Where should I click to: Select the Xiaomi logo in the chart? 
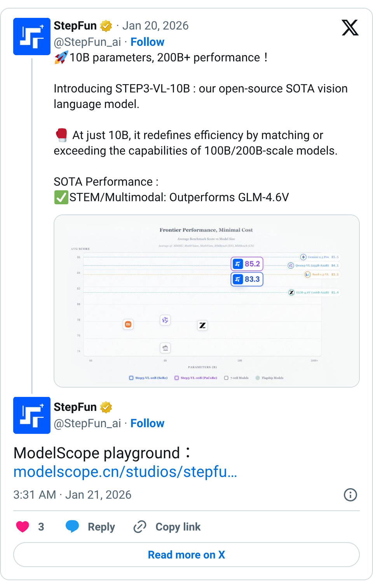pyautogui.click(x=128, y=324)
